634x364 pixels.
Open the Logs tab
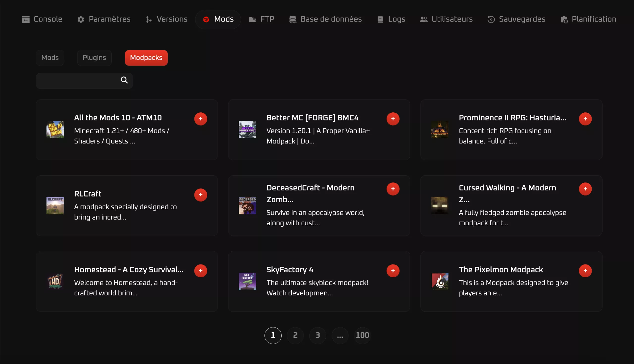pyautogui.click(x=391, y=19)
